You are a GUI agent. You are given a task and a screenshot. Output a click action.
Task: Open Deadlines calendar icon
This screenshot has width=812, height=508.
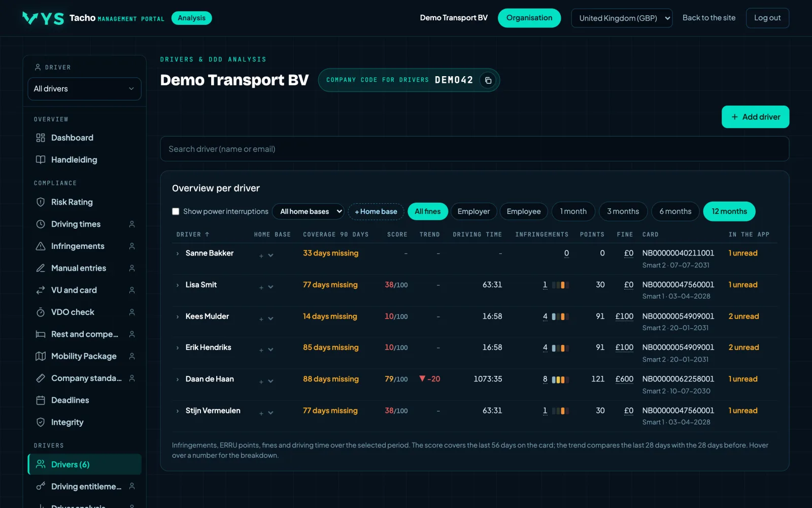click(x=41, y=400)
